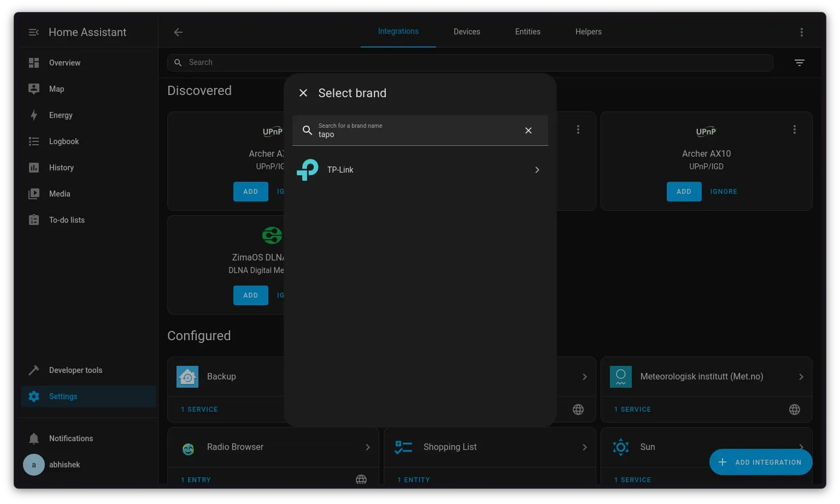Clear the tapo search with the X

pyautogui.click(x=528, y=131)
